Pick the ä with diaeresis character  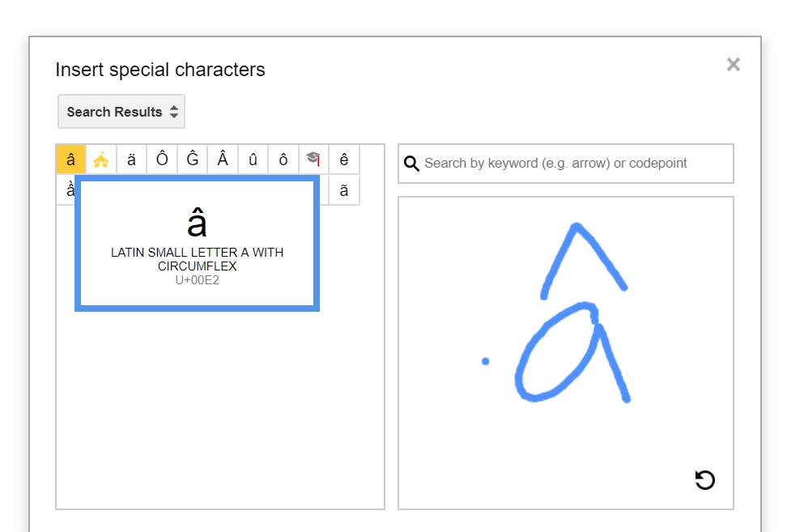point(131,160)
